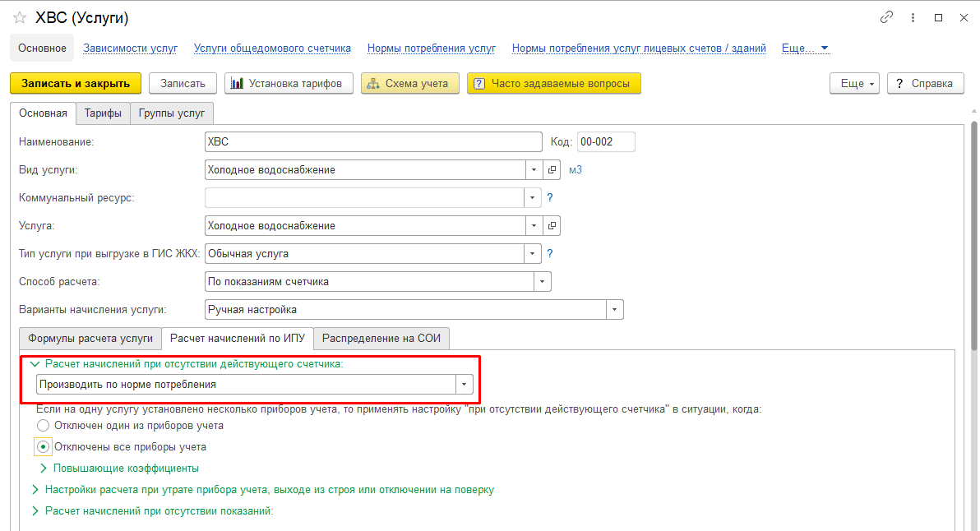Click the favorites star icon beside title
The height and width of the screenshot is (531, 980).
pyautogui.click(x=20, y=17)
